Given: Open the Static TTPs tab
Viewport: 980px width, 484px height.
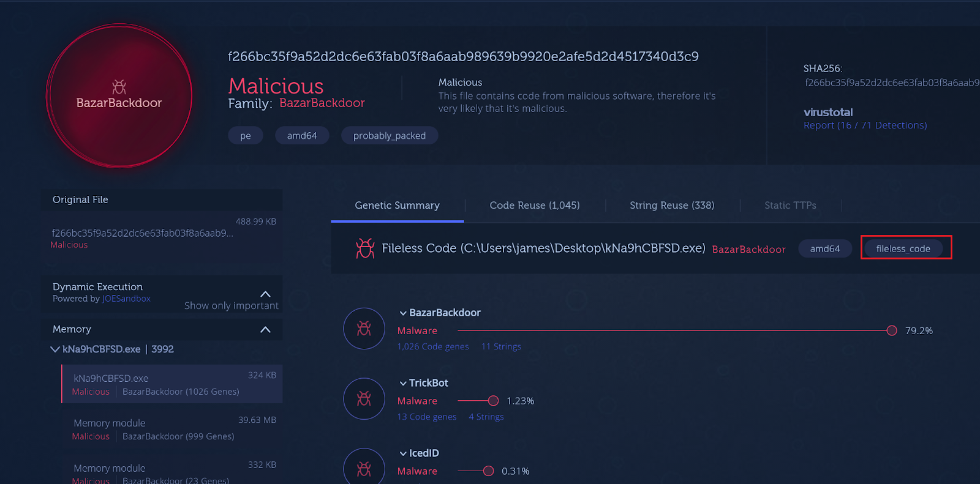Looking at the screenshot, I should (x=790, y=206).
